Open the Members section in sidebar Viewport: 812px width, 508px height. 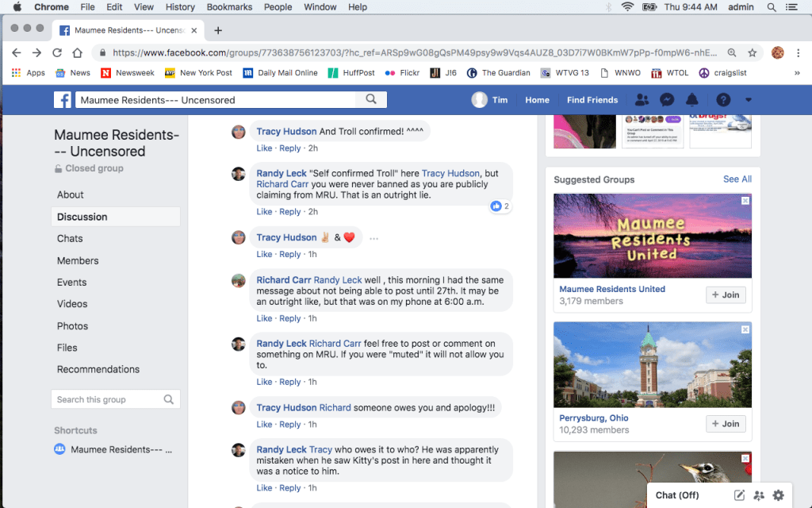click(78, 260)
